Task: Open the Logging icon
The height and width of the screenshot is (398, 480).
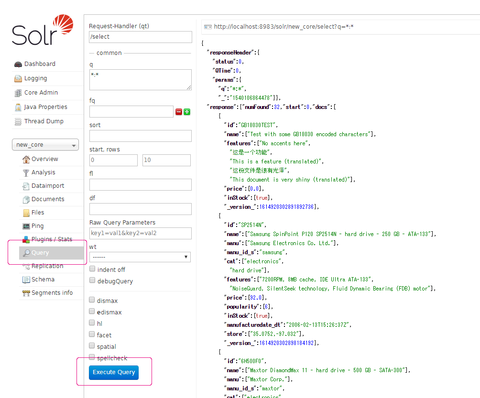Action: coord(18,78)
